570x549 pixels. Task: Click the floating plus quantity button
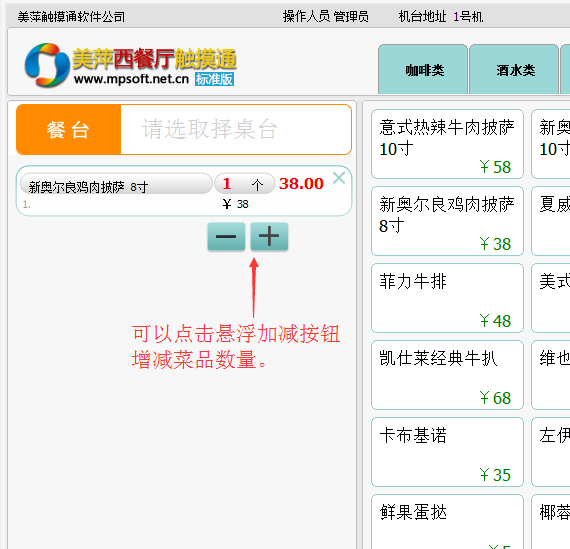coord(269,236)
